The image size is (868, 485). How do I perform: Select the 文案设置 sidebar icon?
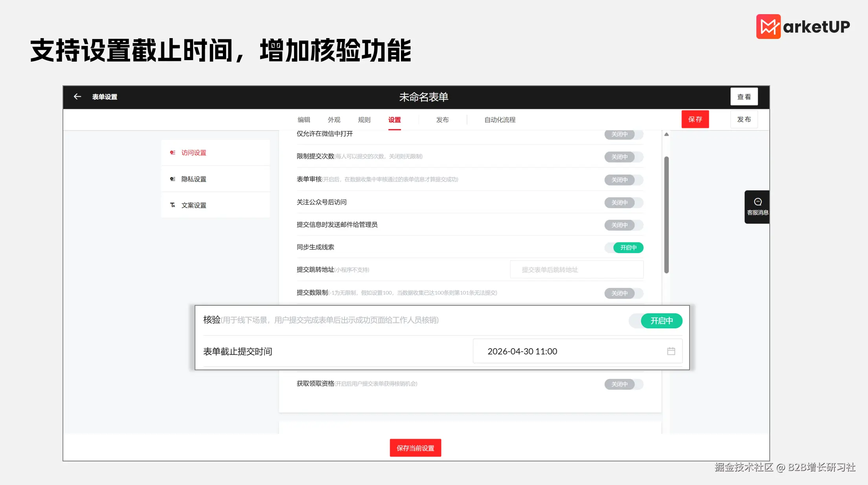[173, 205]
